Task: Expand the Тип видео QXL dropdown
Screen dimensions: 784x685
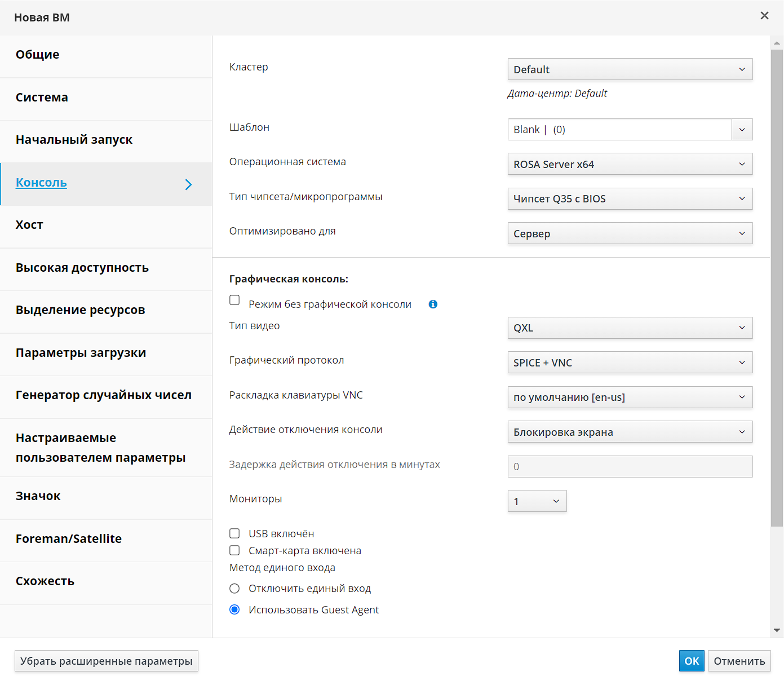Action: pos(630,328)
